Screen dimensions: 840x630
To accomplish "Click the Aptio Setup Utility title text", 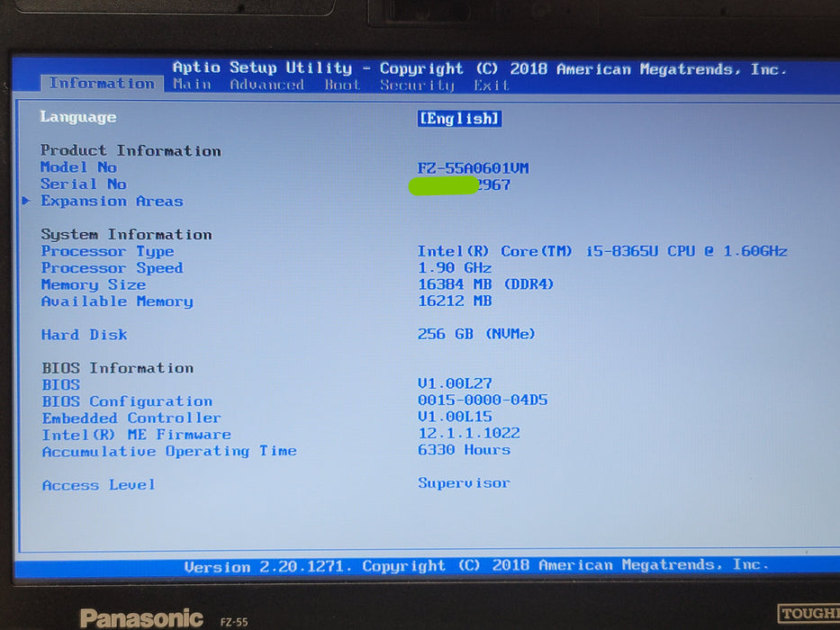I will (263, 68).
